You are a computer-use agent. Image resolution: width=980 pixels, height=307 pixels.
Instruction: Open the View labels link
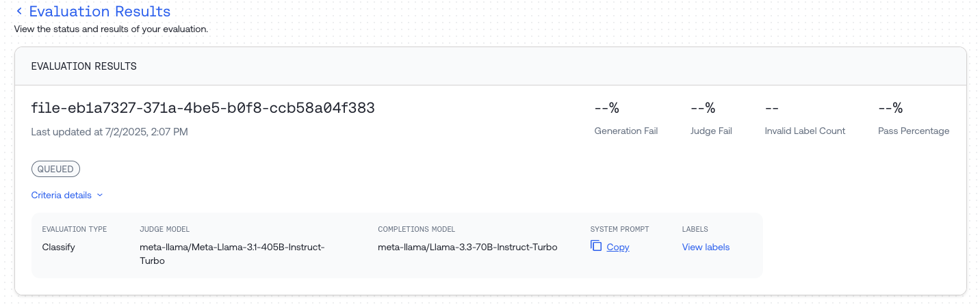point(706,247)
